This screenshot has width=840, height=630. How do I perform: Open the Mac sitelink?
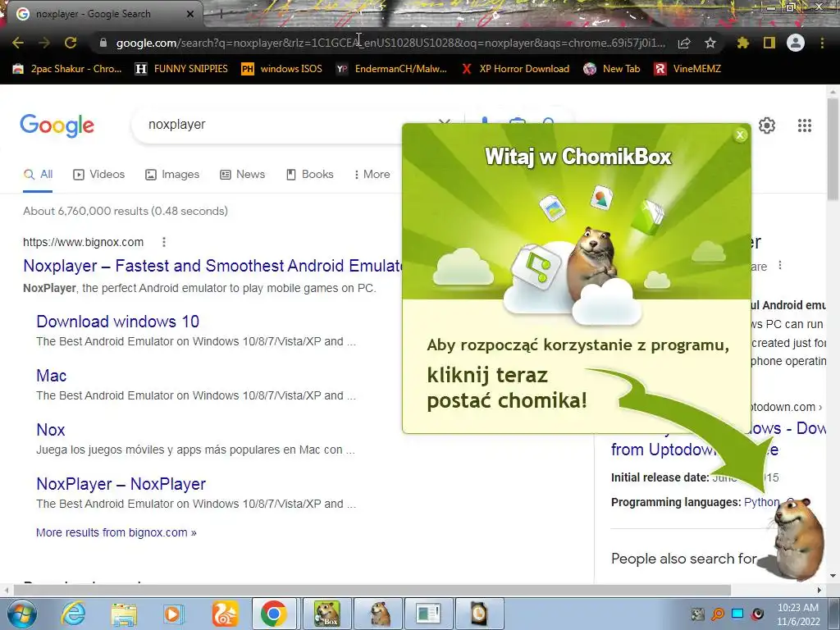[52, 376]
